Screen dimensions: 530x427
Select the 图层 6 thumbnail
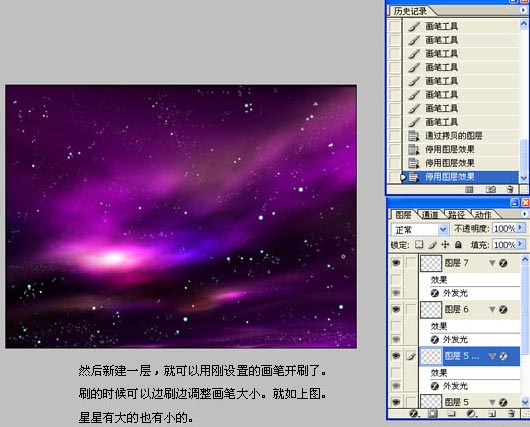pyautogui.click(x=431, y=309)
